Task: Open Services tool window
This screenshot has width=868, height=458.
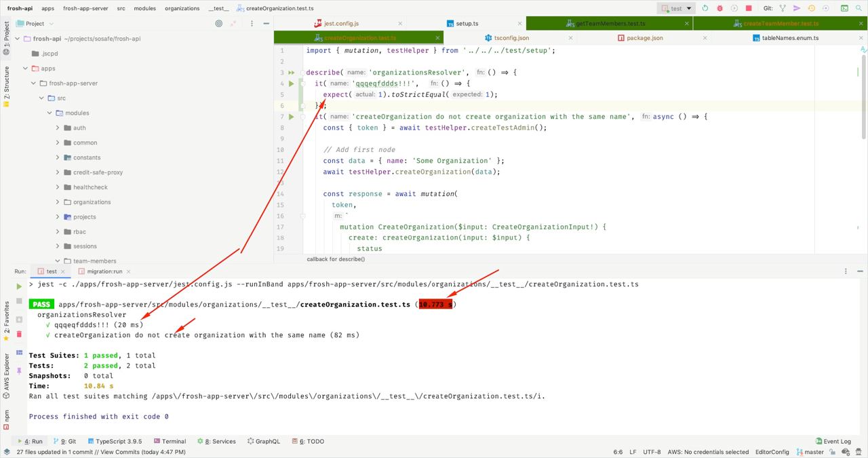Action: pyautogui.click(x=216, y=441)
